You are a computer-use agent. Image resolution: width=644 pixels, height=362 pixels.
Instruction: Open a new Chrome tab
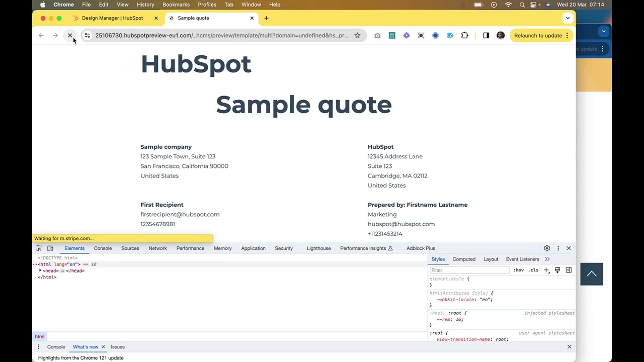point(266,18)
